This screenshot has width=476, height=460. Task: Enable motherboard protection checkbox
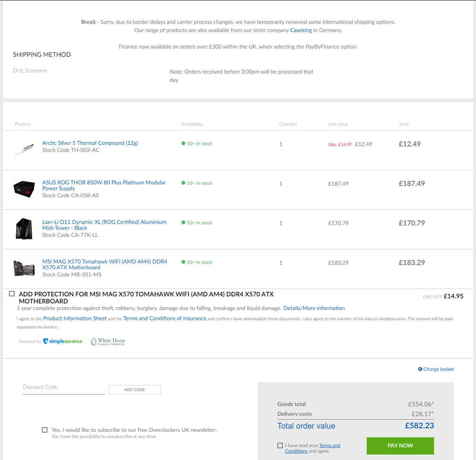tap(12, 294)
